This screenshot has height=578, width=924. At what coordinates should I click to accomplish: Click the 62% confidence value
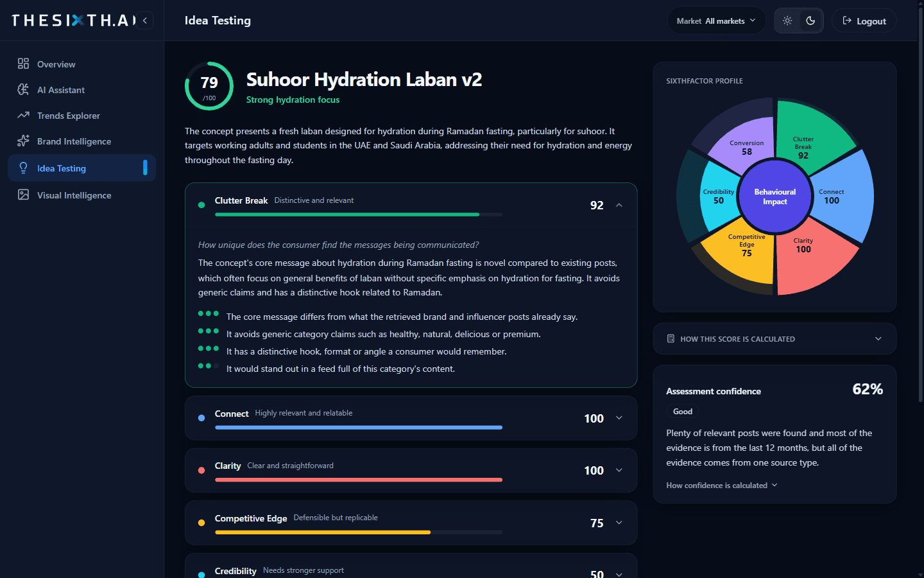point(868,389)
